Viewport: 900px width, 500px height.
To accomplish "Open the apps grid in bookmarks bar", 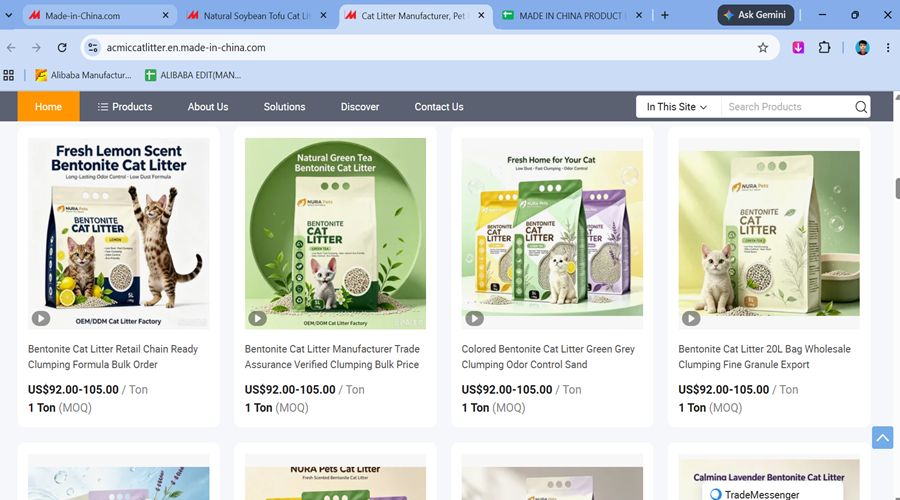I will click(x=9, y=75).
